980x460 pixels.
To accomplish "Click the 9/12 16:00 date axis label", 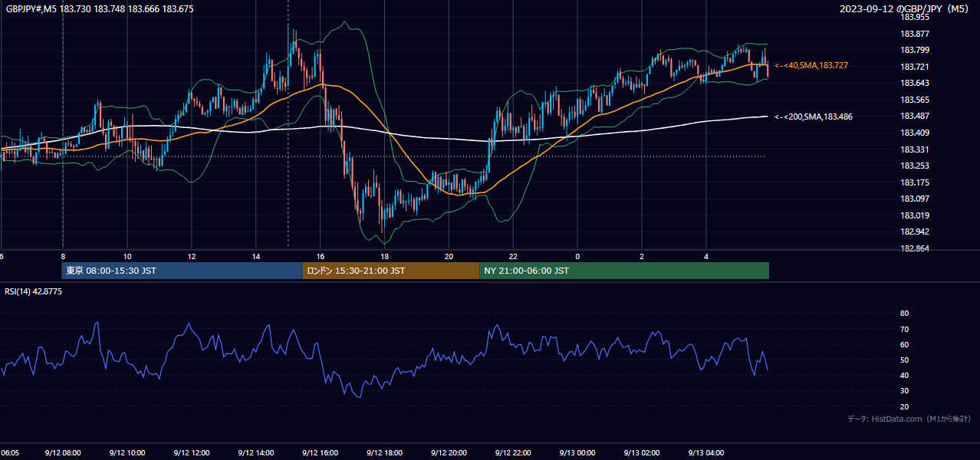I will coord(321,453).
